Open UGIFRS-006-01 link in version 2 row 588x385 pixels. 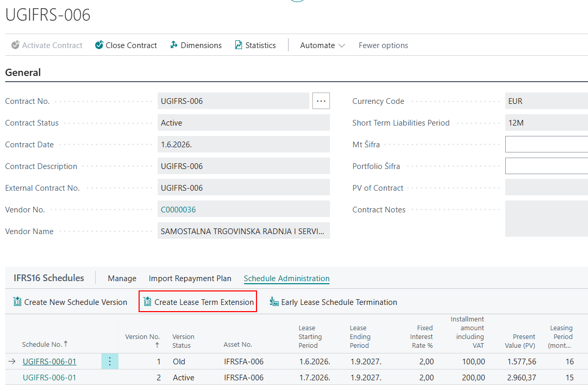(50, 377)
